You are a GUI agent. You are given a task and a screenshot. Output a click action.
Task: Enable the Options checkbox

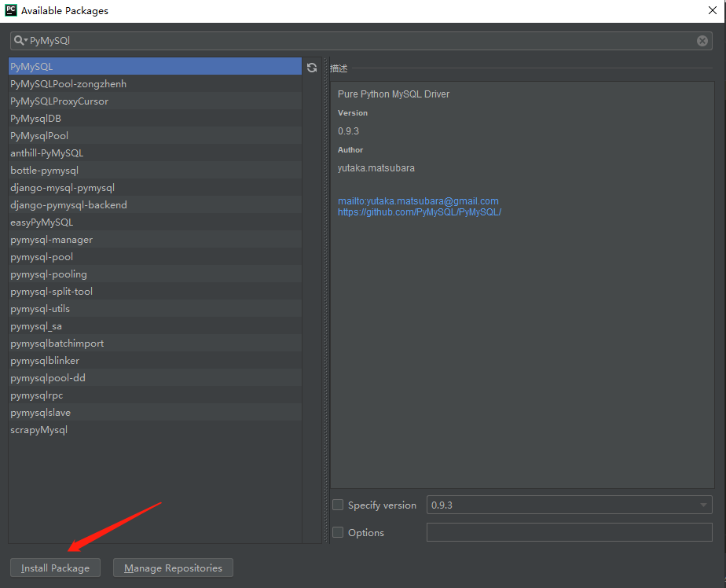click(x=338, y=532)
